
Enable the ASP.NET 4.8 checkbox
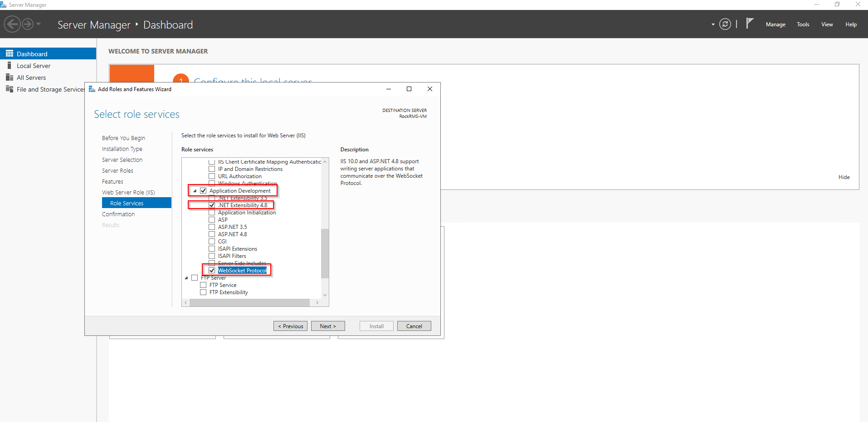(x=212, y=234)
